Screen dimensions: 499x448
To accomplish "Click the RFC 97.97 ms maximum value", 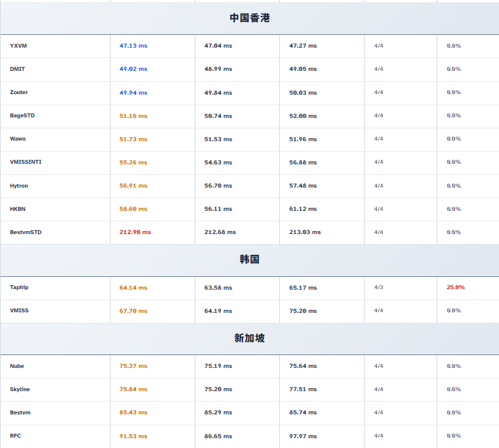I will (x=303, y=436).
